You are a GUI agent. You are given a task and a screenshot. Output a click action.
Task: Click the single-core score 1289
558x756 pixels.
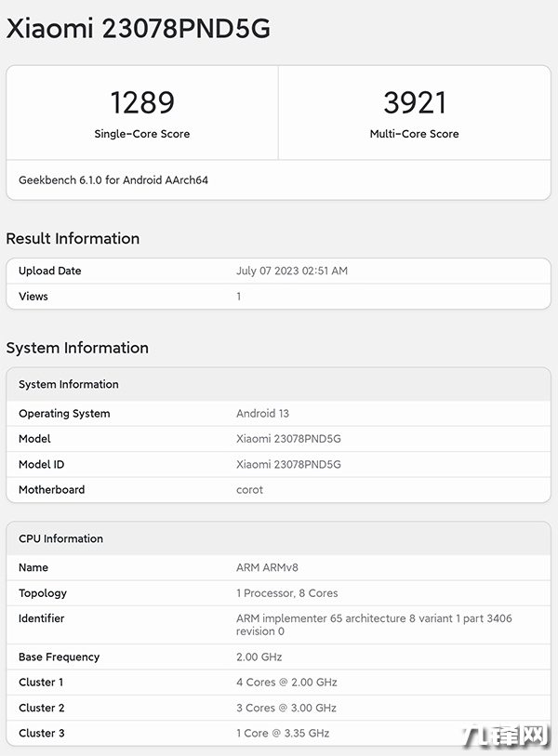pyautogui.click(x=141, y=101)
